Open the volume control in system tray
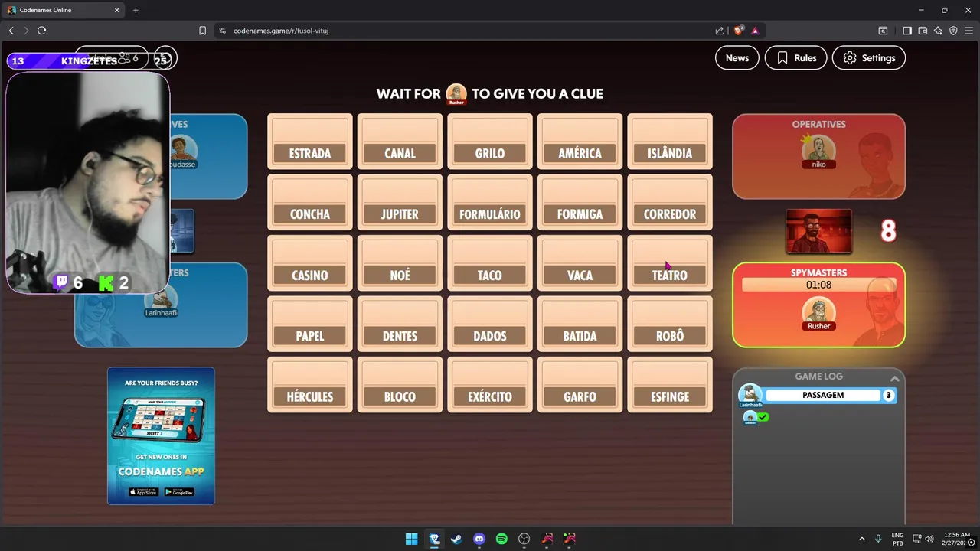 click(x=929, y=539)
